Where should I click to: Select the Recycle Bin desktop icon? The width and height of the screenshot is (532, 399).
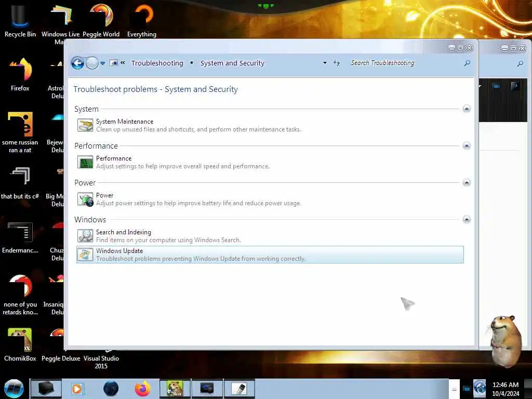[x=20, y=20]
